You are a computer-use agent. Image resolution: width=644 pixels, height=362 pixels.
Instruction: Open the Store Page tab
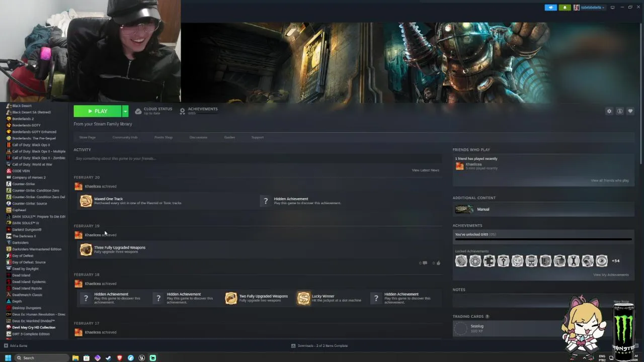coord(87,137)
